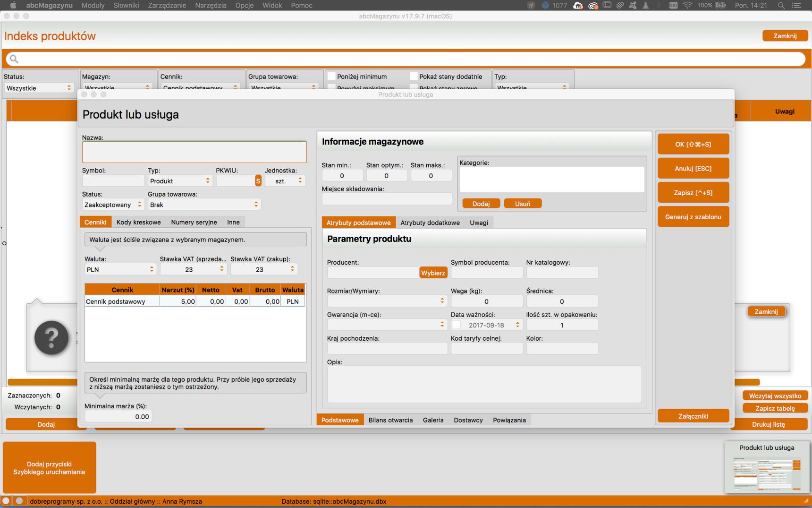
Task: Click the orange S button beside PKWiU
Action: (258, 181)
